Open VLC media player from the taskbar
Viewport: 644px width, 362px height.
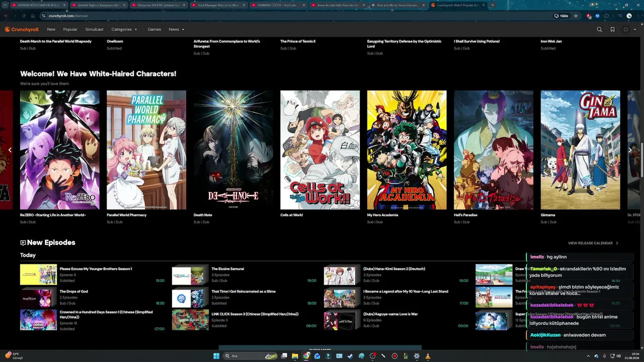tap(428, 356)
